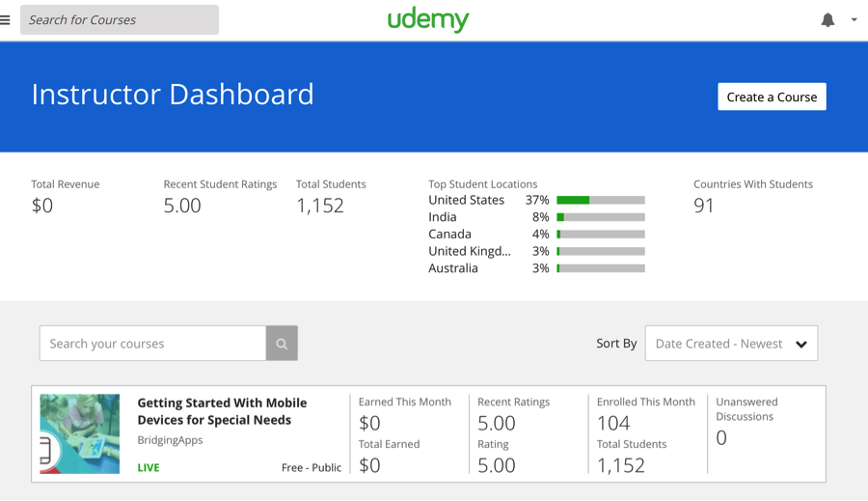Open the hamburger menu icon

(6, 19)
